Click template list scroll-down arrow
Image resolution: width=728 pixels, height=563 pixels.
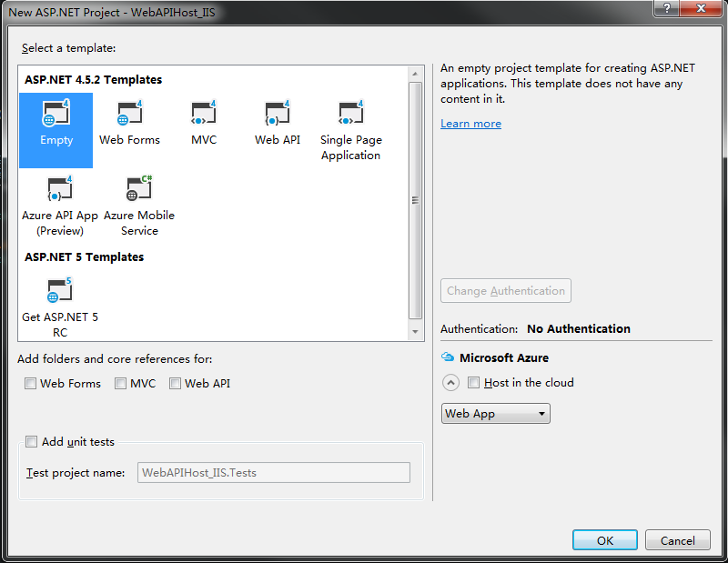[415, 332]
